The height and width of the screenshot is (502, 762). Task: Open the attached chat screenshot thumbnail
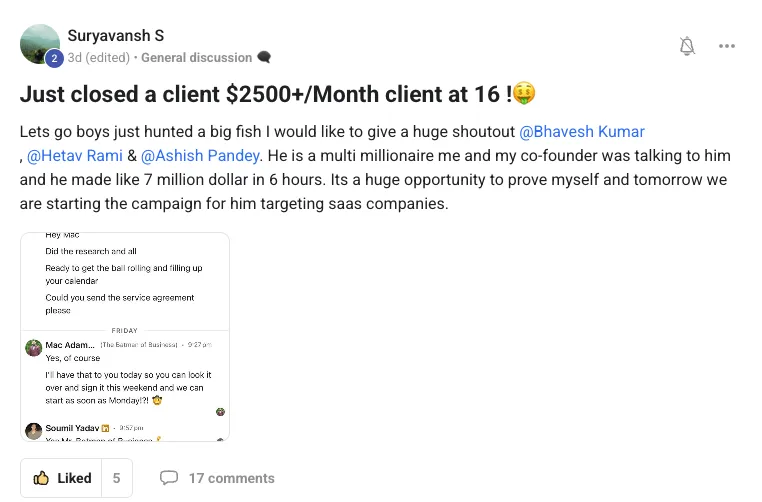pyautogui.click(x=125, y=336)
